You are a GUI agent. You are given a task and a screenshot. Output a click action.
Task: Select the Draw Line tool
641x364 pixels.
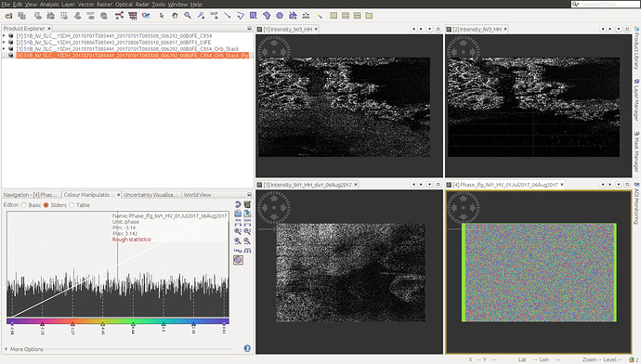coord(227,16)
